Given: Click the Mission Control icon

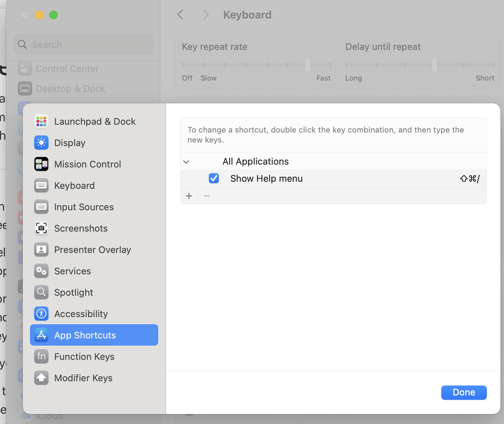Looking at the screenshot, I should [x=41, y=164].
